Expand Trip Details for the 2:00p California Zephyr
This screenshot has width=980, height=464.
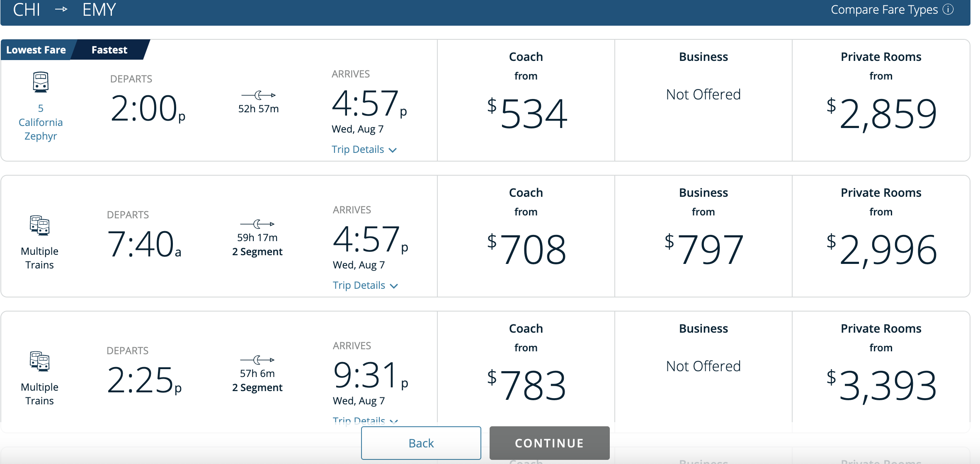pyautogui.click(x=364, y=150)
